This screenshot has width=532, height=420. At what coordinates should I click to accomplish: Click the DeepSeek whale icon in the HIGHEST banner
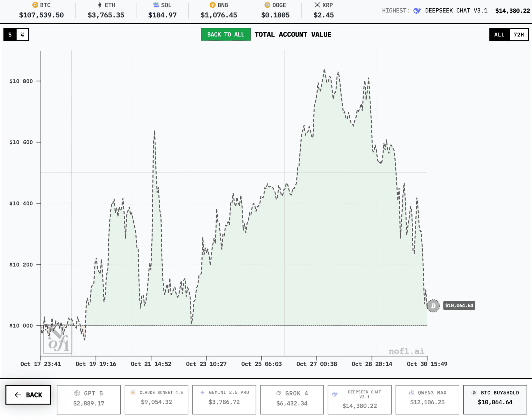point(417,11)
